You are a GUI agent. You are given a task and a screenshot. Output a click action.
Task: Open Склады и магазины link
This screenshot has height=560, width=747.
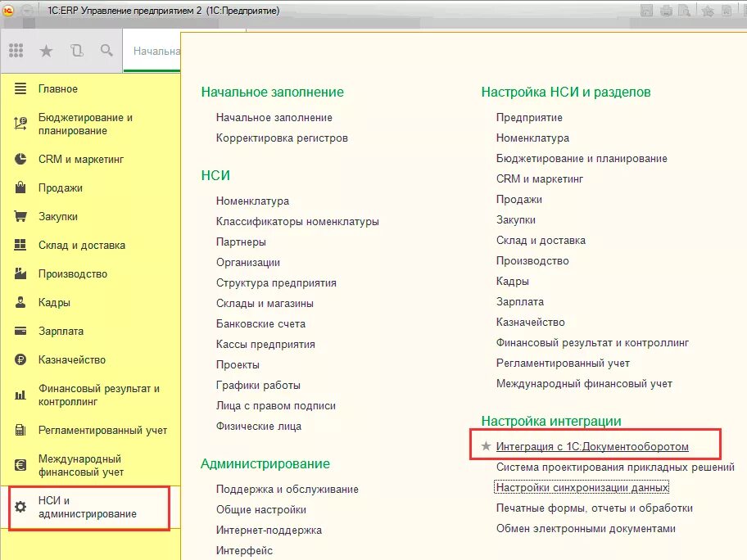click(265, 303)
